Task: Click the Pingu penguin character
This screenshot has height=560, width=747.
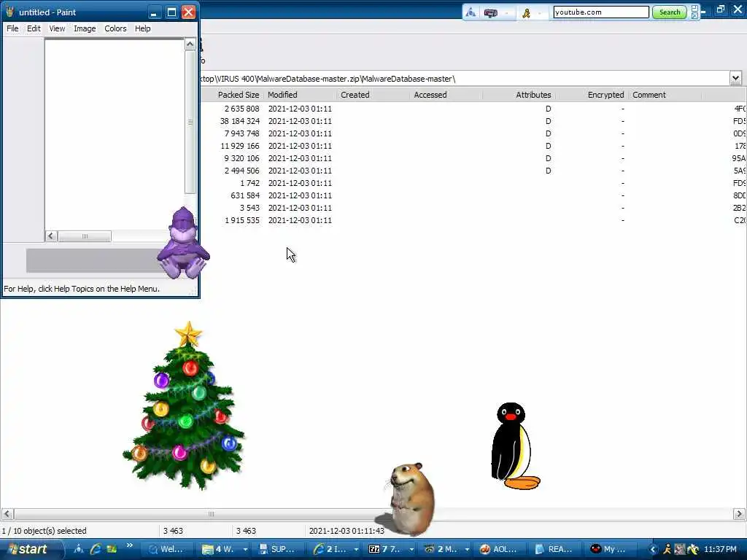Action: click(514, 446)
